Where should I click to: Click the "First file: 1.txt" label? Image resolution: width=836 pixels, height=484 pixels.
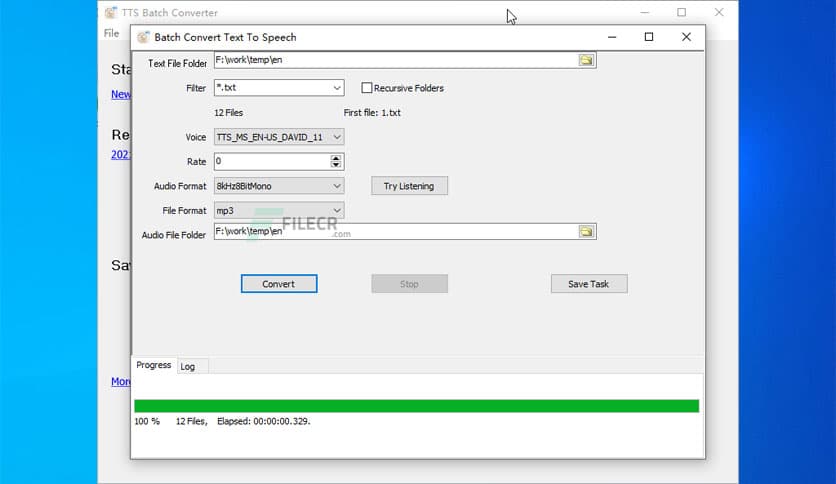pyautogui.click(x=372, y=113)
